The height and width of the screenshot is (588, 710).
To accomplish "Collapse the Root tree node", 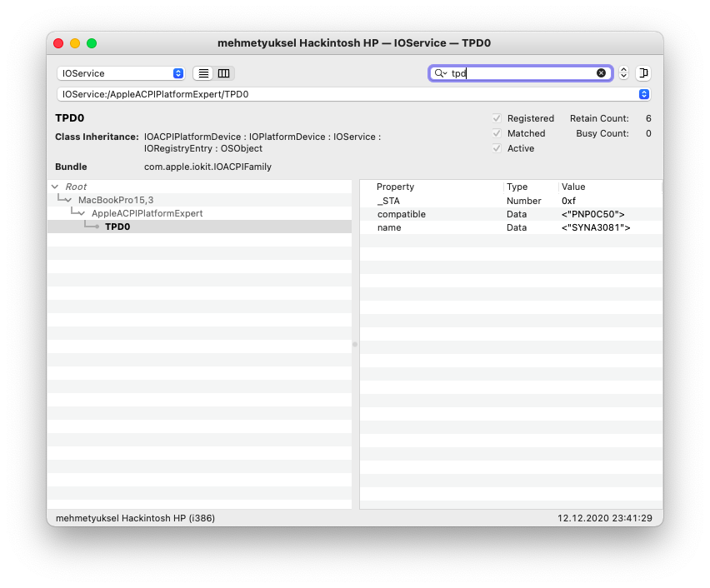I will (55, 187).
